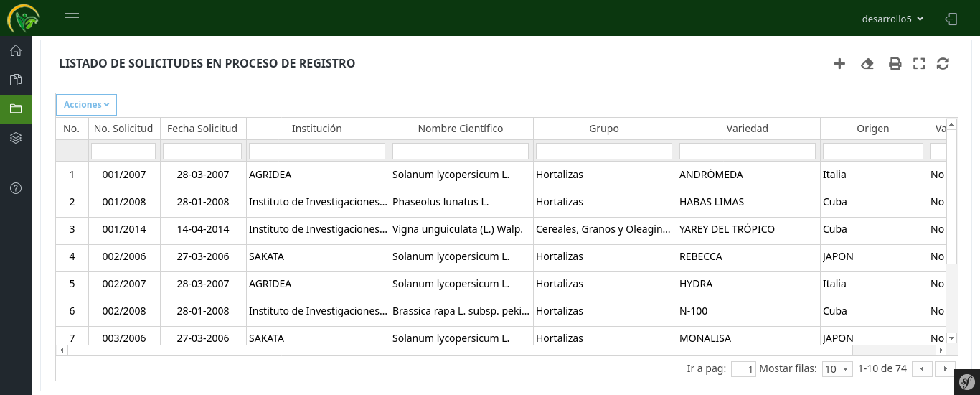Viewport: 980px width, 395px height.
Task: Open the desarrollo5 user menu
Action: [x=892, y=19]
